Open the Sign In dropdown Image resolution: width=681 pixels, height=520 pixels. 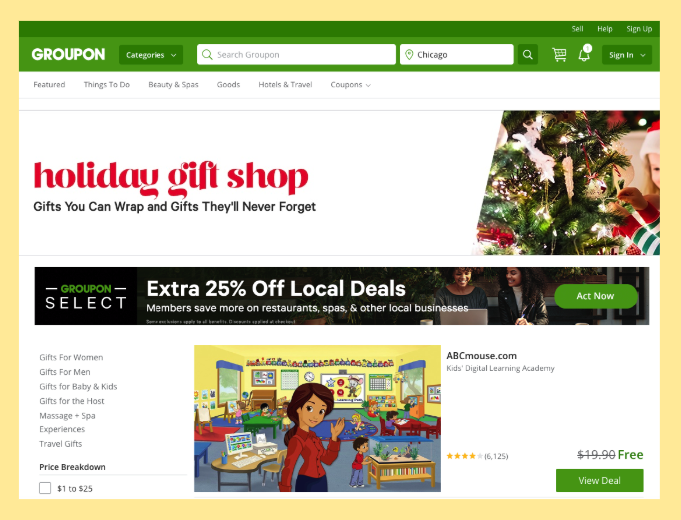tap(627, 55)
